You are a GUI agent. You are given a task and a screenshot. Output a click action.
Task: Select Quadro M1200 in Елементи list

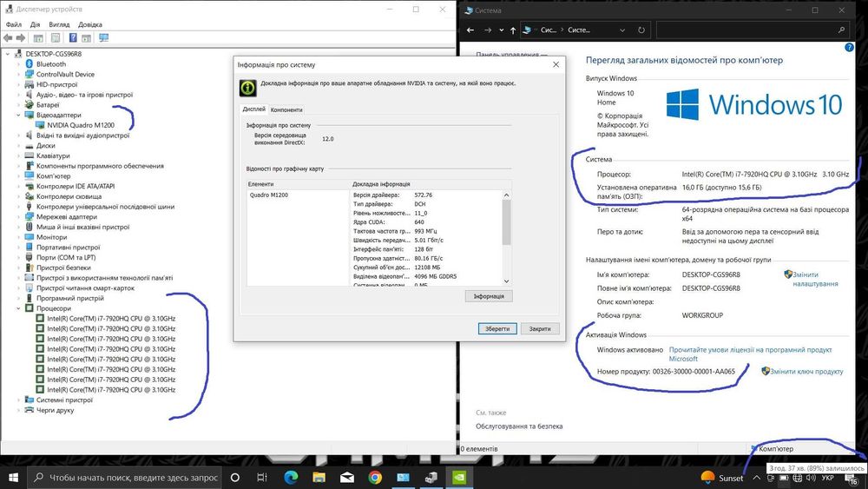pyautogui.click(x=268, y=195)
